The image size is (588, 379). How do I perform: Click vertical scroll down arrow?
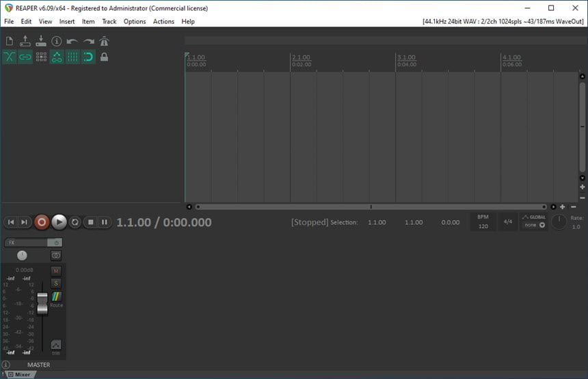pos(583,178)
